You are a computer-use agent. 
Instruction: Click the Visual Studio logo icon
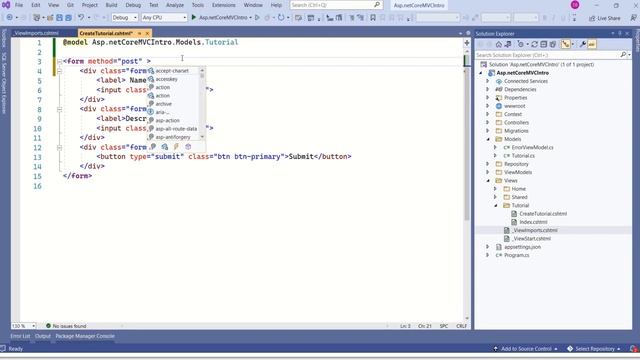[6, 5]
